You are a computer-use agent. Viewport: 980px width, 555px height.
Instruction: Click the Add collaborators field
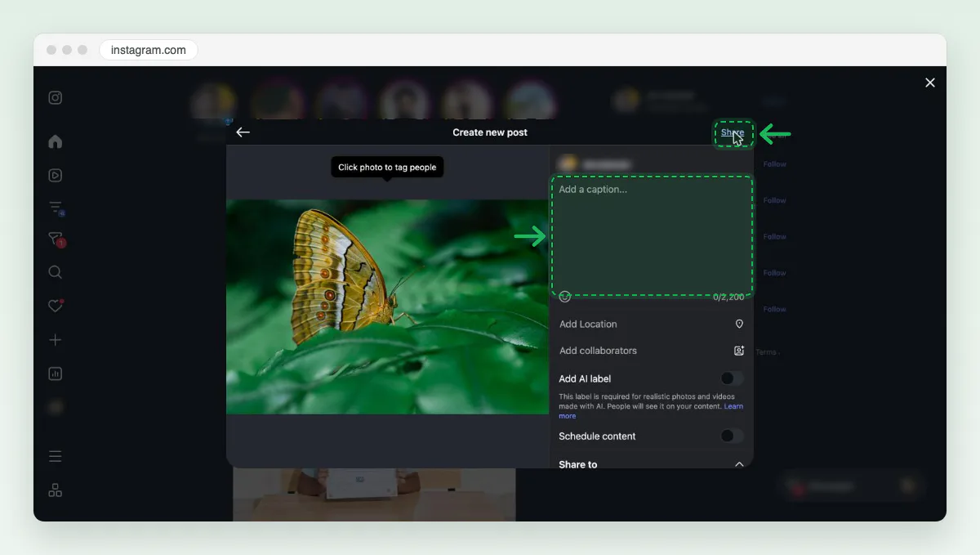652,351
